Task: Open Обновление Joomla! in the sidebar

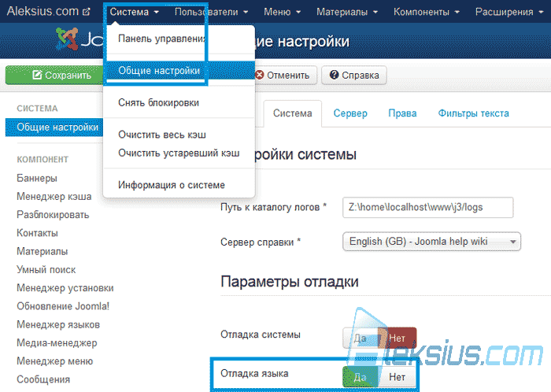Action: 63,306
